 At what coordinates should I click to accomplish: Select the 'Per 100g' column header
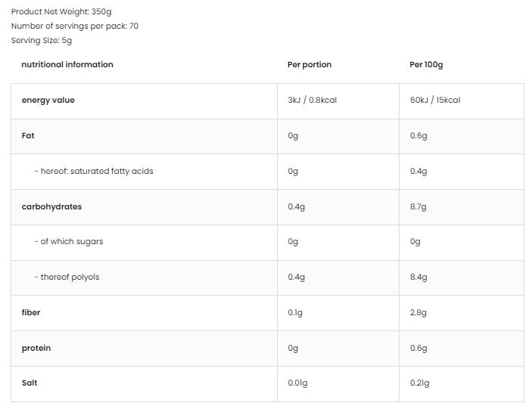tap(426, 64)
